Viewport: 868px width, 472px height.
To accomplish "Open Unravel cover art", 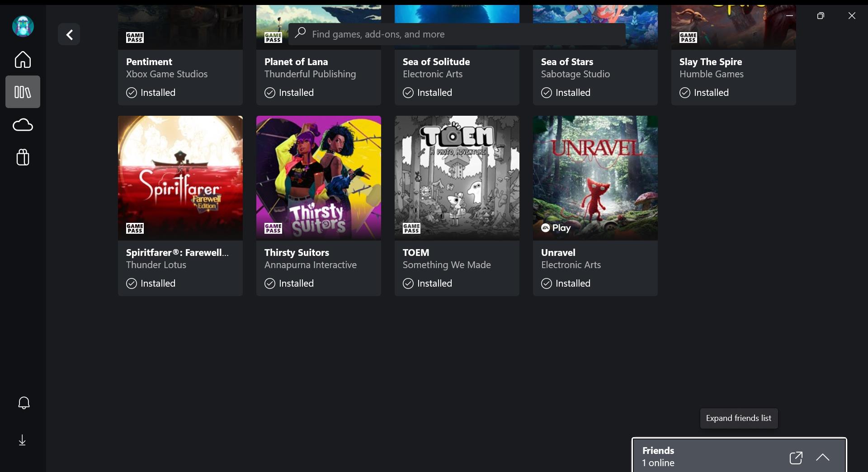I will [x=595, y=178].
